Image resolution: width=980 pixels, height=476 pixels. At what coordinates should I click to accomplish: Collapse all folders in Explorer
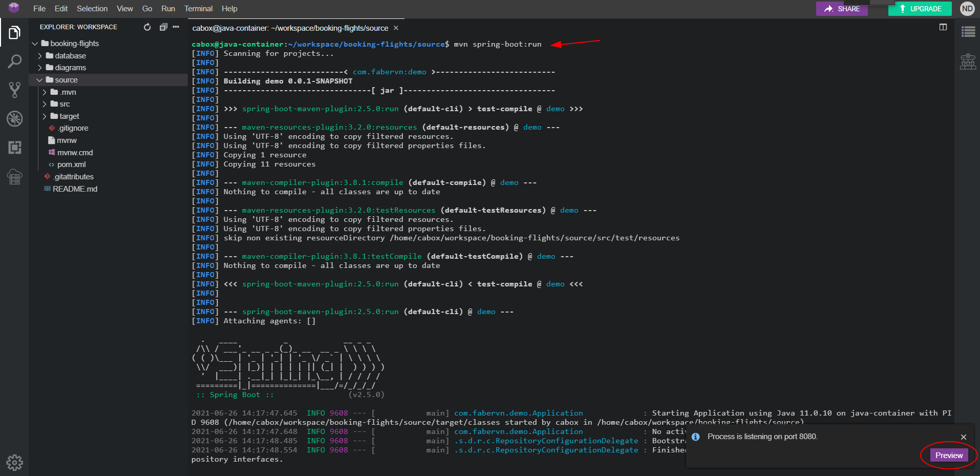tap(163, 27)
